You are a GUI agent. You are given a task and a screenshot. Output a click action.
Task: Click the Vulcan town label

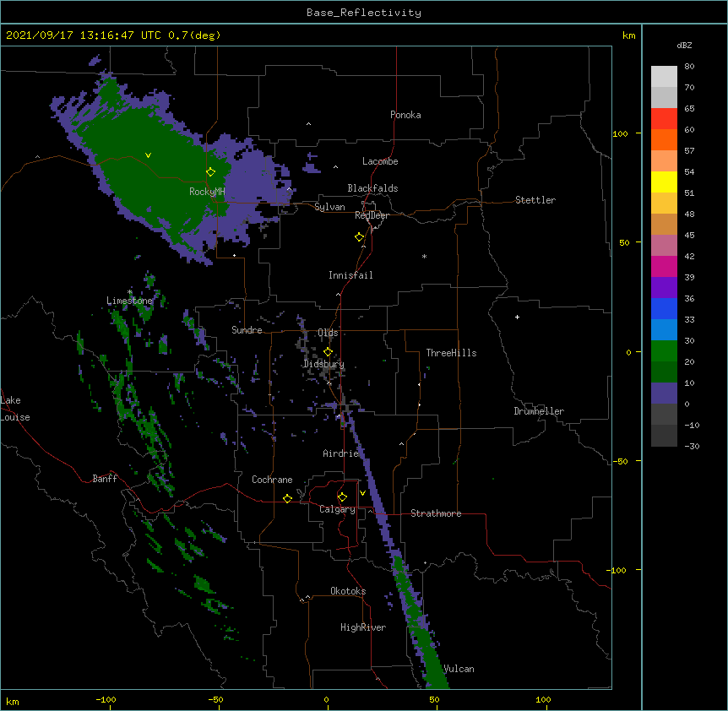[459, 669]
